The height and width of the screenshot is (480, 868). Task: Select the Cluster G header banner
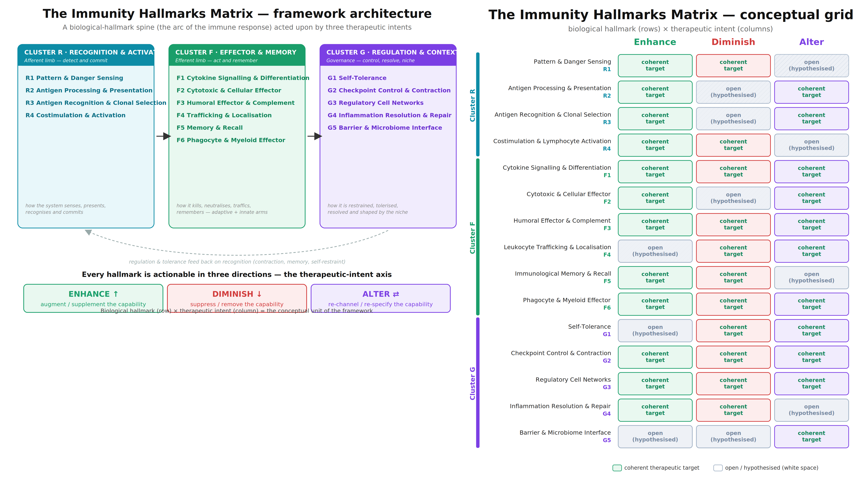coord(388,55)
